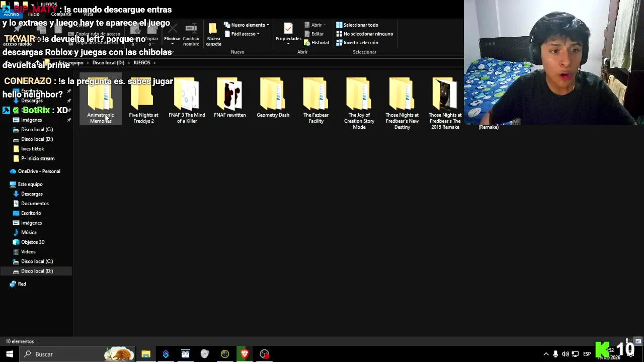This screenshot has height=362, width=644.
Task: Click the 10 elementos status text
Action: (x=20, y=341)
